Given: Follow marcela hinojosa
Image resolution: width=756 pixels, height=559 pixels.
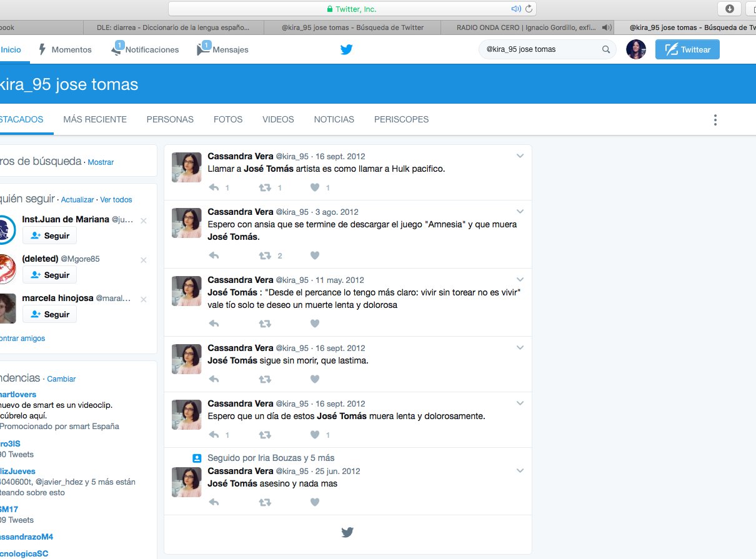Looking at the screenshot, I should coord(49,314).
